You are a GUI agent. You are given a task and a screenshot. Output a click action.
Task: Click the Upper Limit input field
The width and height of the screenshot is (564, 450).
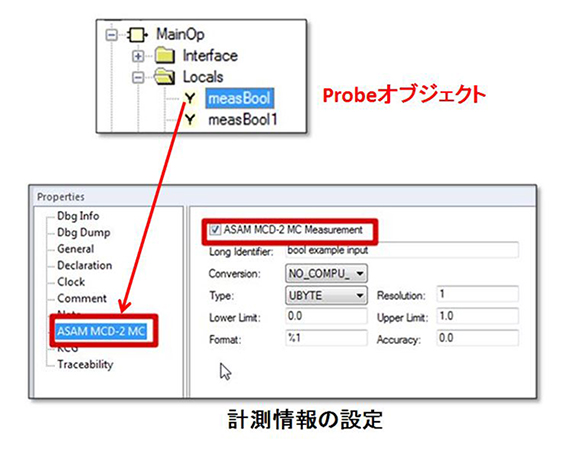click(x=477, y=317)
